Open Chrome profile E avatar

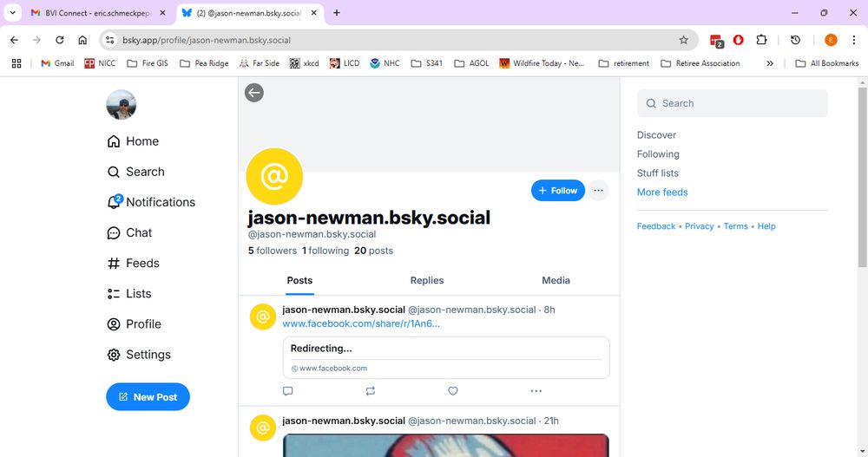coord(831,40)
